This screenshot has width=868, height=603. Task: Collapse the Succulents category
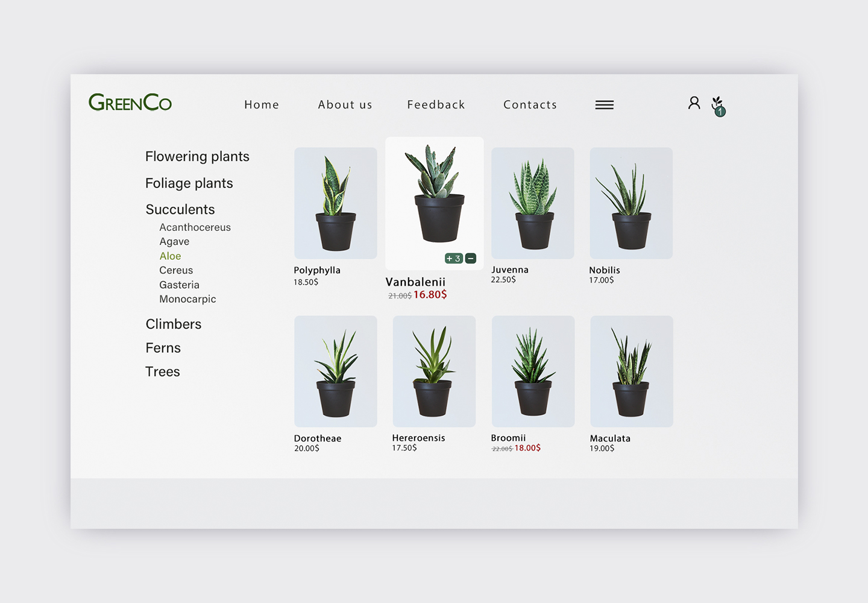click(x=180, y=209)
